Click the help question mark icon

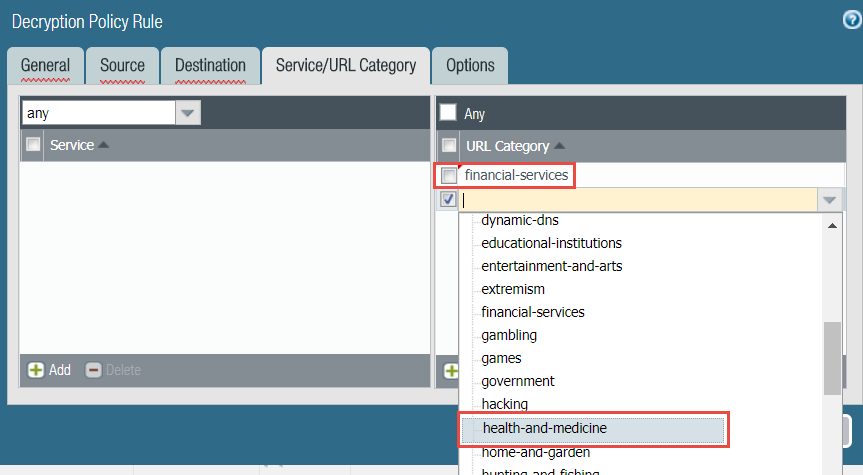[x=851, y=20]
